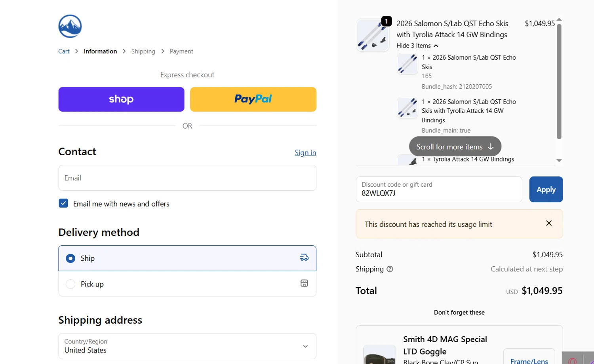Click the shipping help question mark icon
Viewport: 594px width, 364px height.
tap(390, 269)
